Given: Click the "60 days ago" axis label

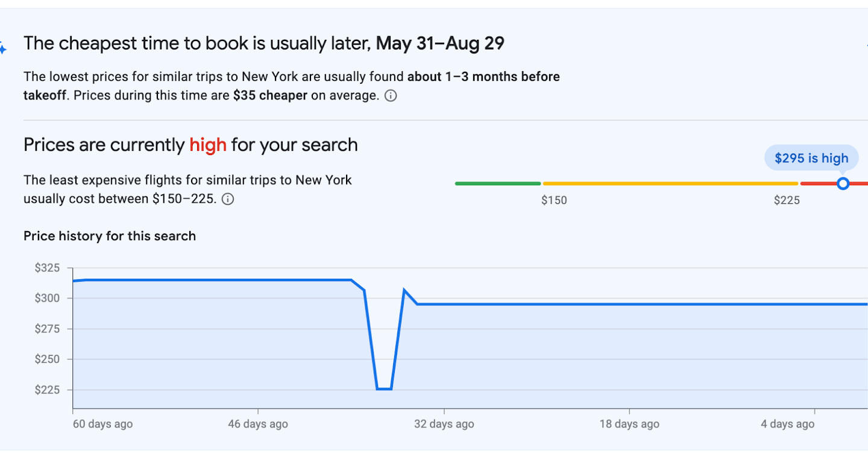Looking at the screenshot, I should pyautogui.click(x=102, y=424).
